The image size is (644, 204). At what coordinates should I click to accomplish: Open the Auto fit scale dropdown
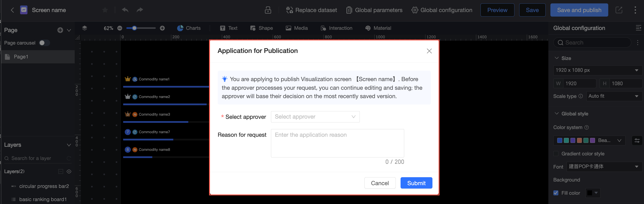[x=614, y=96]
